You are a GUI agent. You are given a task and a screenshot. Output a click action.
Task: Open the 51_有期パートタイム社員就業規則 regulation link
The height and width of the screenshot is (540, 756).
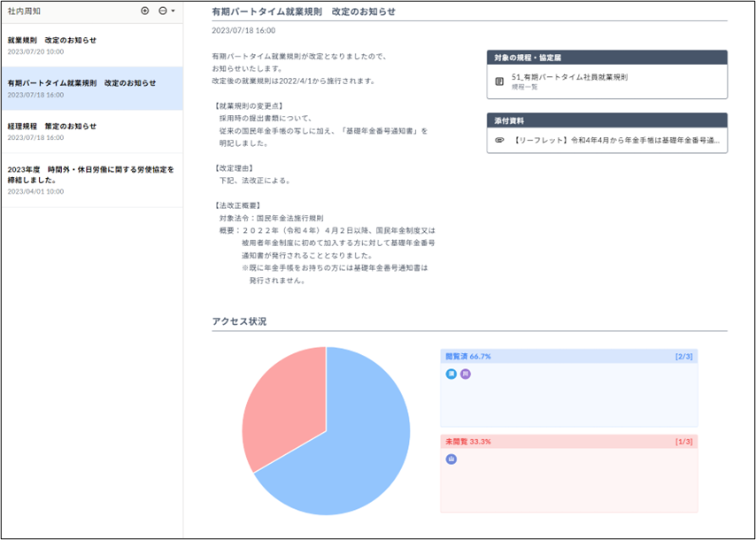tap(569, 77)
